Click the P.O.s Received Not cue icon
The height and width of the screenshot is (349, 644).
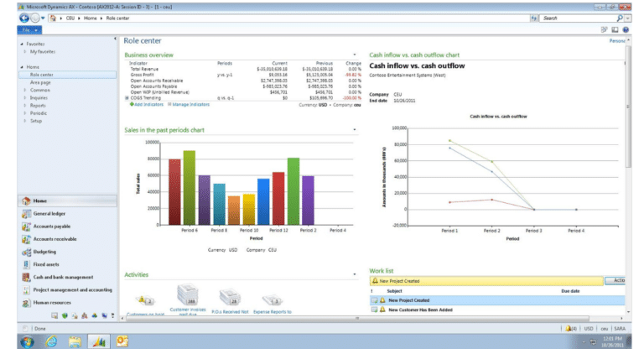pyautogui.click(x=230, y=295)
